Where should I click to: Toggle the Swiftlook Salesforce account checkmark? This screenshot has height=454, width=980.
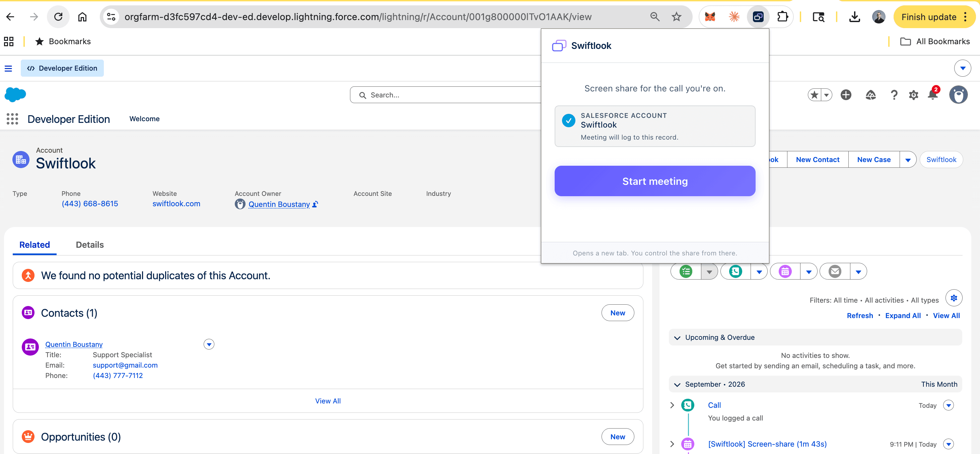[x=568, y=121]
